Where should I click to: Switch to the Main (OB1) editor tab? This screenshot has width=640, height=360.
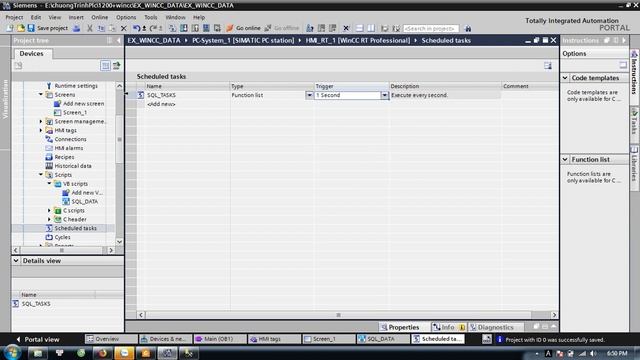219,339
